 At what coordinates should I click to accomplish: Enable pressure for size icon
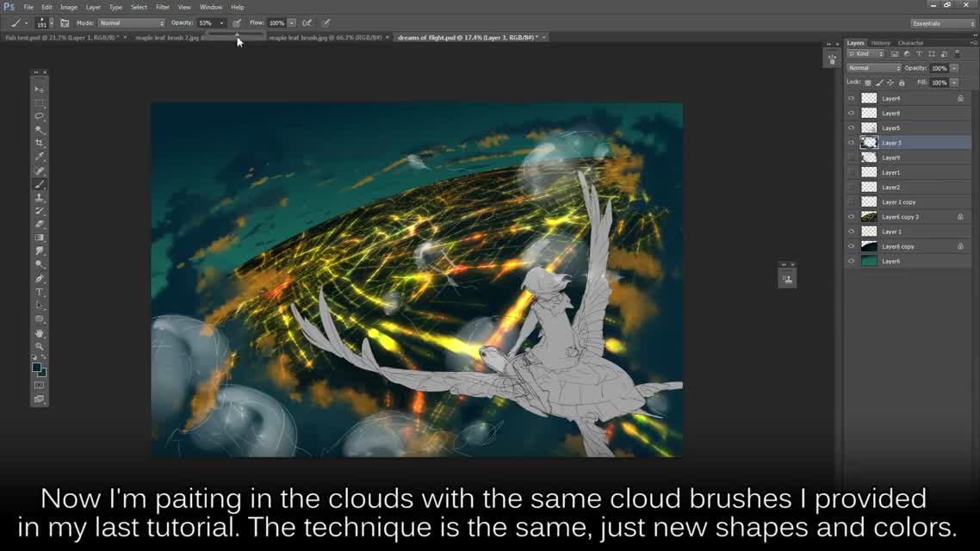click(x=326, y=23)
